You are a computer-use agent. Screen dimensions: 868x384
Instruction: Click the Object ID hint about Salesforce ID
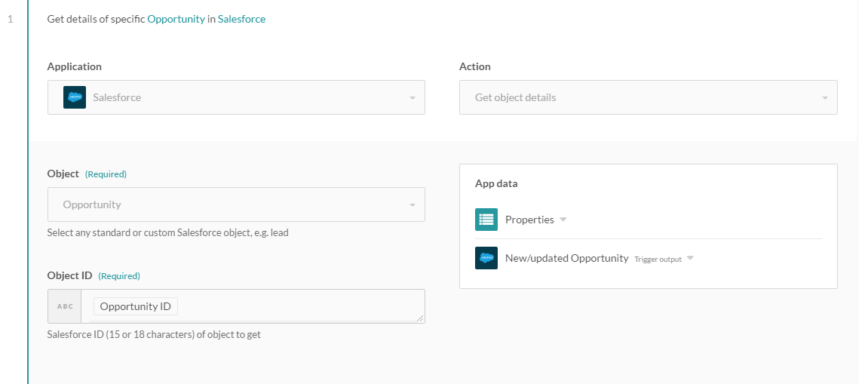[154, 335]
